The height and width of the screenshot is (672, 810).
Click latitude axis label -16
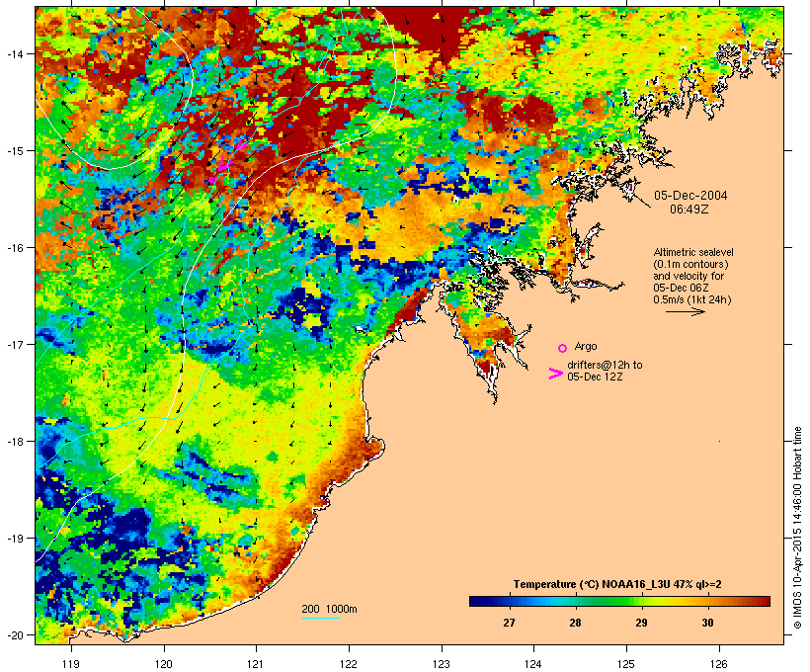point(14,247)
